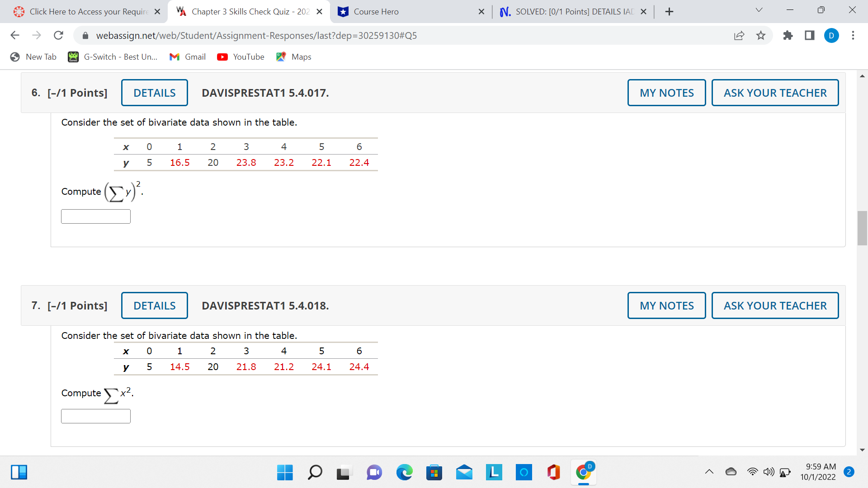Click the share page icon in the address bar

point(739,35)
